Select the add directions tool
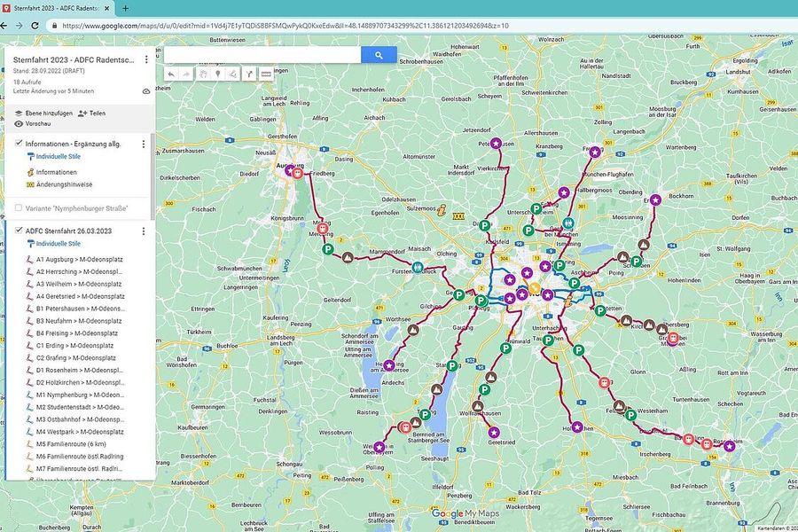798x532 pixels. point(249,74)
